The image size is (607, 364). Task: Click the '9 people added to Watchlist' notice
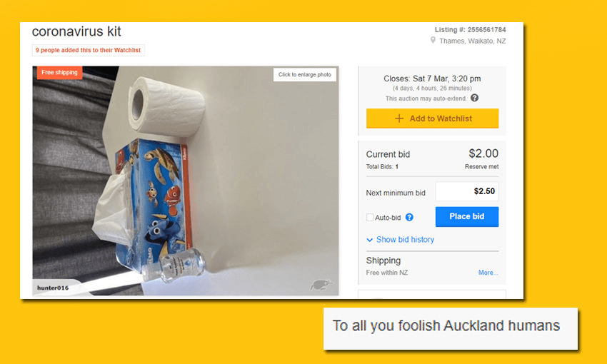89,50
